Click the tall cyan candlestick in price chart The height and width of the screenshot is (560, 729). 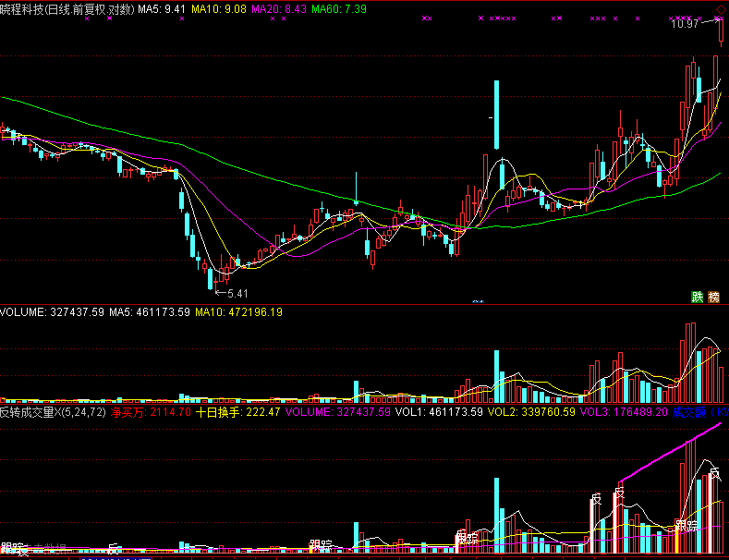coord(496,115)
